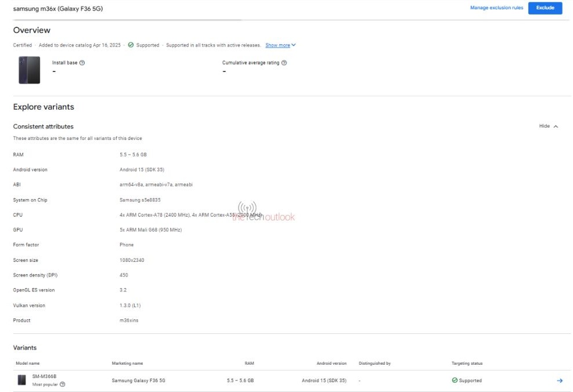Click Samsung s5e8835 chip value
This screenshot has width=573, height=392.
[140, 200]
